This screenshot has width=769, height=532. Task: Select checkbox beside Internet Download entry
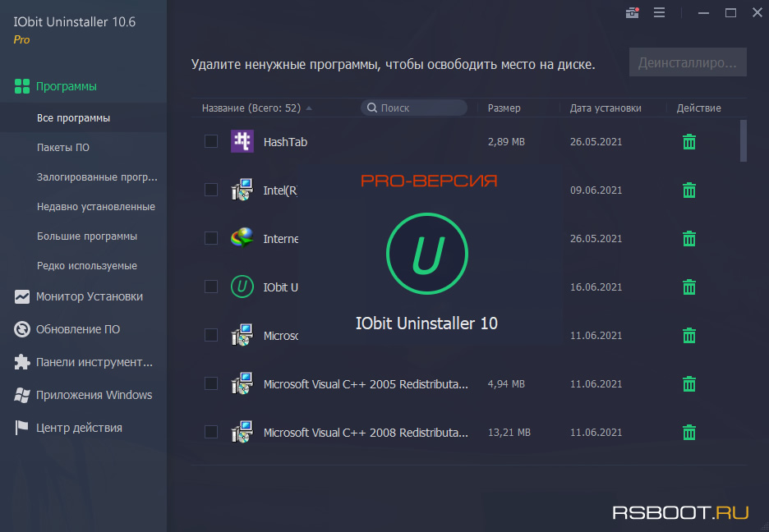pyautogui.click(x=211, y=238)
